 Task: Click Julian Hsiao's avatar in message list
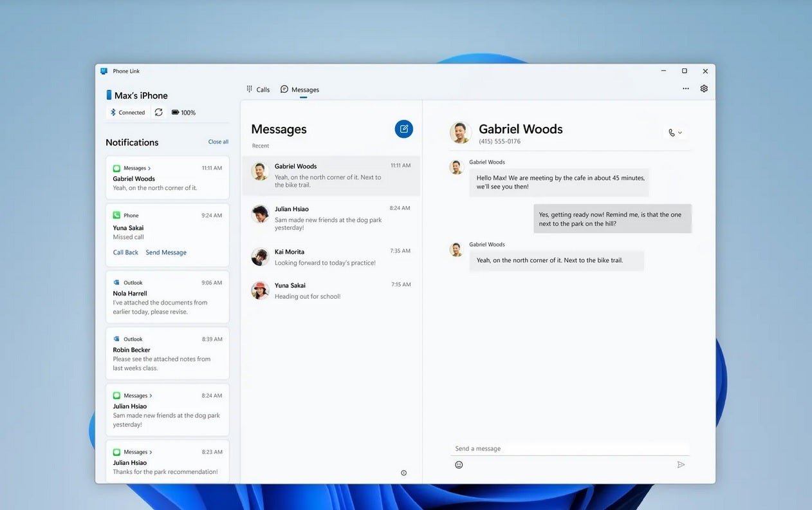tap(260, 214)
